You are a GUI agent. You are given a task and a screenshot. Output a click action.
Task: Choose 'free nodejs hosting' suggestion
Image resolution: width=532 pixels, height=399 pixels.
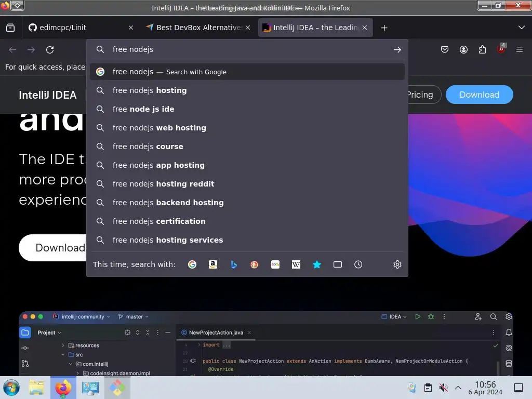pos(247,90)
